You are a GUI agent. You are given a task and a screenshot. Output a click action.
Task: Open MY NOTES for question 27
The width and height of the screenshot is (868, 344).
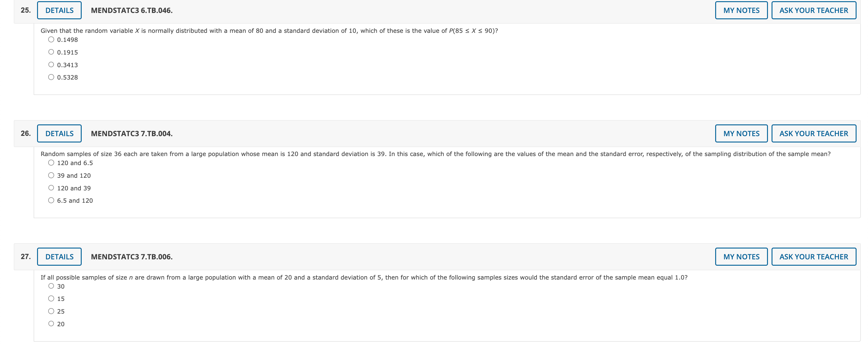pos(741,257)
